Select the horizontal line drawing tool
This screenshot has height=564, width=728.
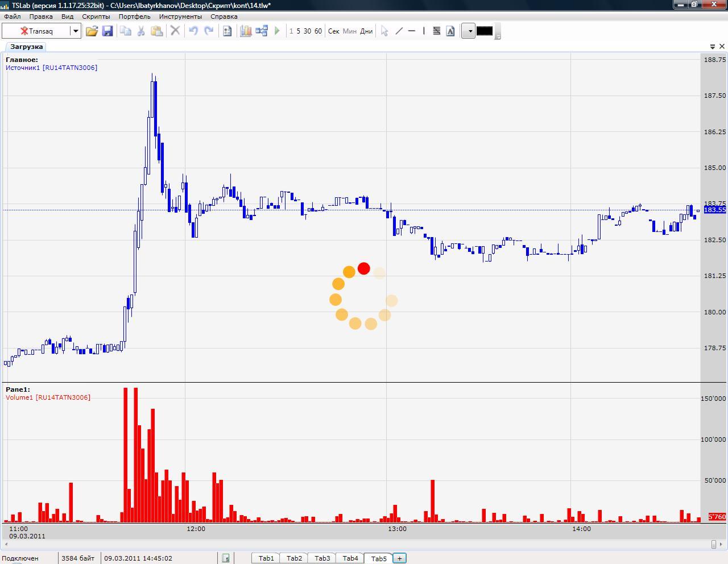pos(412,31)
